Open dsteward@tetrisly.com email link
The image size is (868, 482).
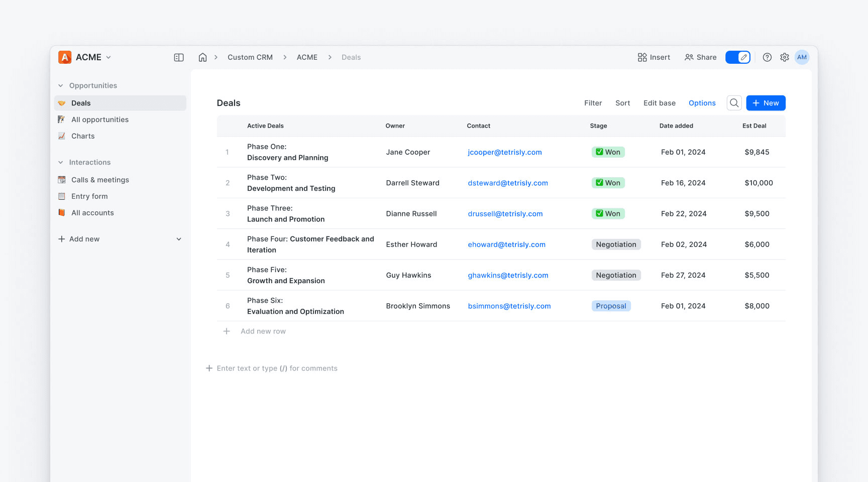tap(508, 183)
